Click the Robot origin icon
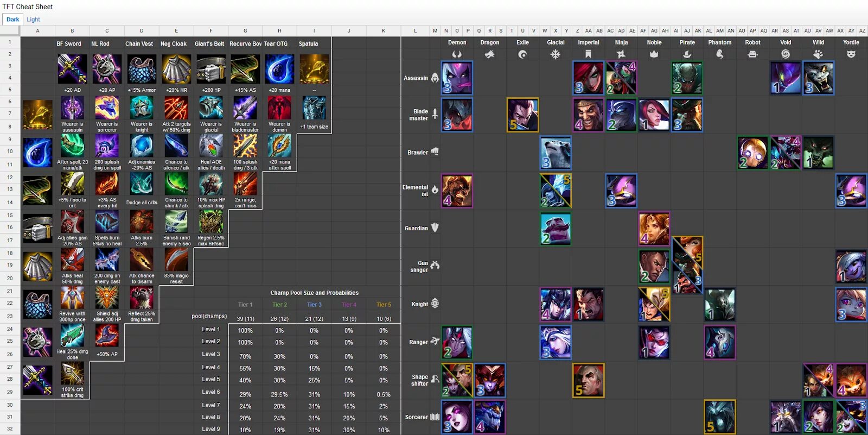Viewport: 868px width, 435px height. pyautogui.click(x=752, y=54)
